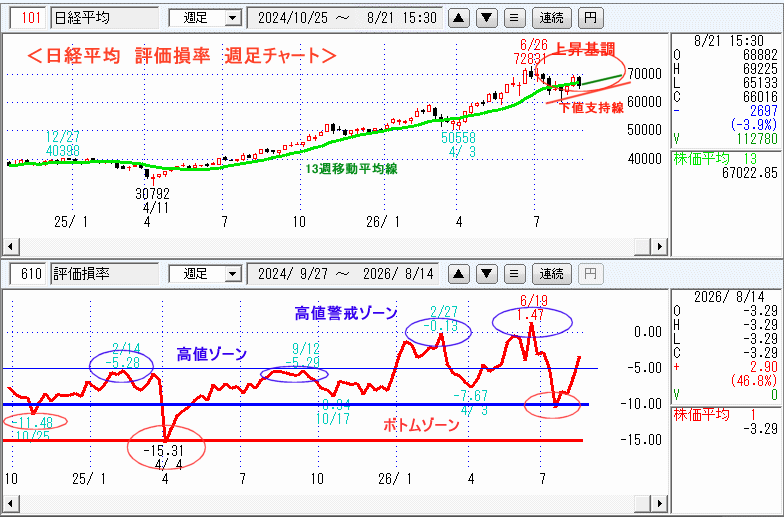Image resolution: width=784 pixels, height=517 pixels.
Task: Click the 66016 closing price value
Action: tap(760, 97)
